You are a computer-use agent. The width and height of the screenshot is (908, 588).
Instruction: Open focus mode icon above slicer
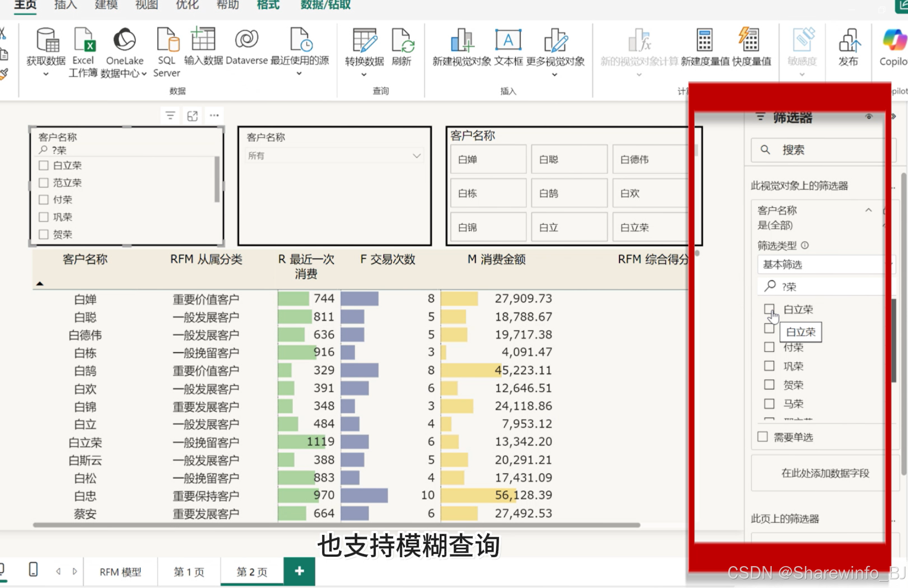192,116
